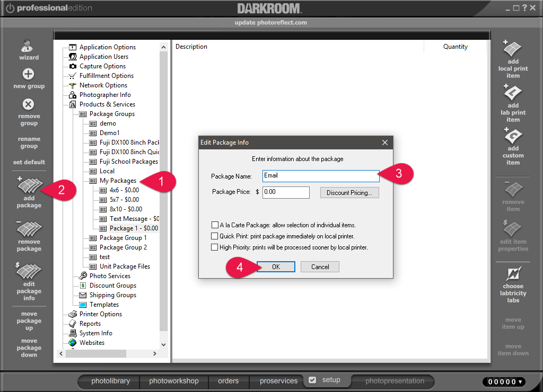Screen dimensions: 543x392
Task: Select the Products & Services node
Action: [107, 104]
